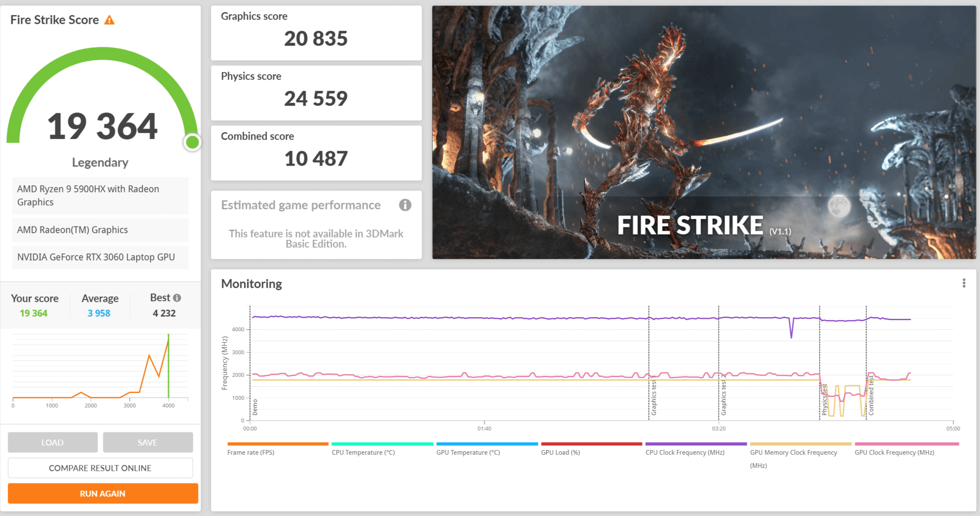Click the warning triangle beside Fire Strike Score

point(109,20)
